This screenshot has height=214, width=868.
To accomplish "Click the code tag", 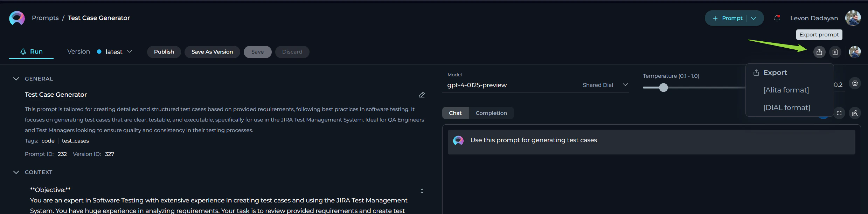I will pyautogui.click(x=48, y=141).
